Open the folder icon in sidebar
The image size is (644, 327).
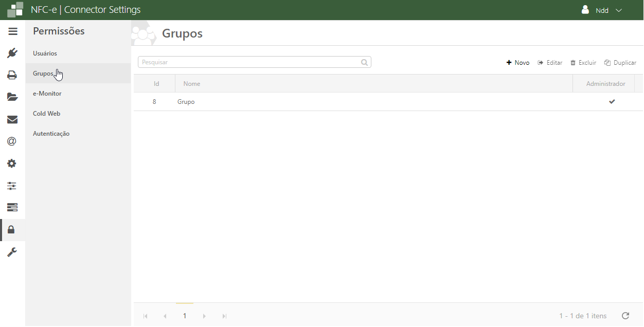click(x=12, y=97)
